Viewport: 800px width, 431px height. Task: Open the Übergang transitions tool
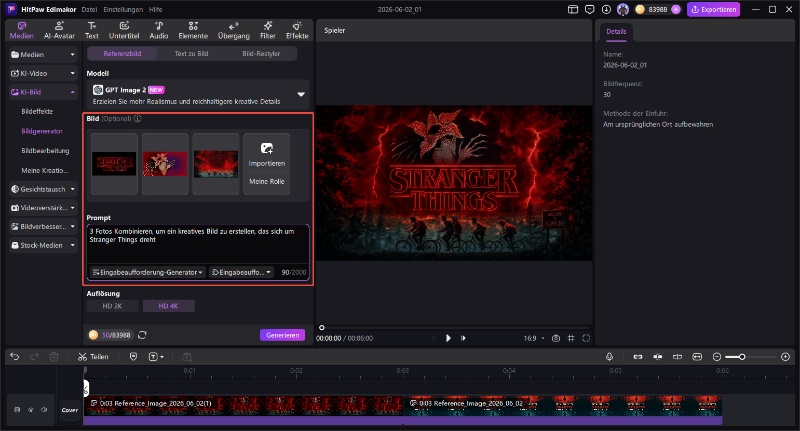(234, 31)
